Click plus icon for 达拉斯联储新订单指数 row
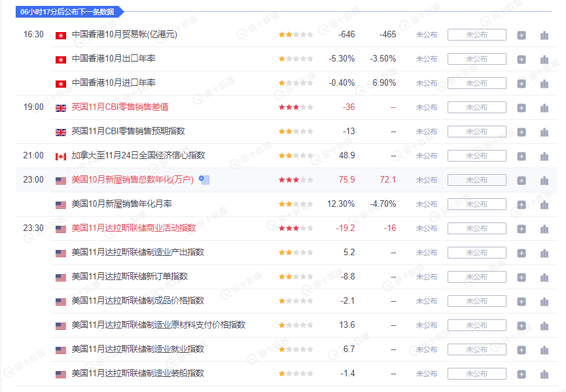Image resolution: width=566 pixels, height=392 pixels. click(522, 277)
